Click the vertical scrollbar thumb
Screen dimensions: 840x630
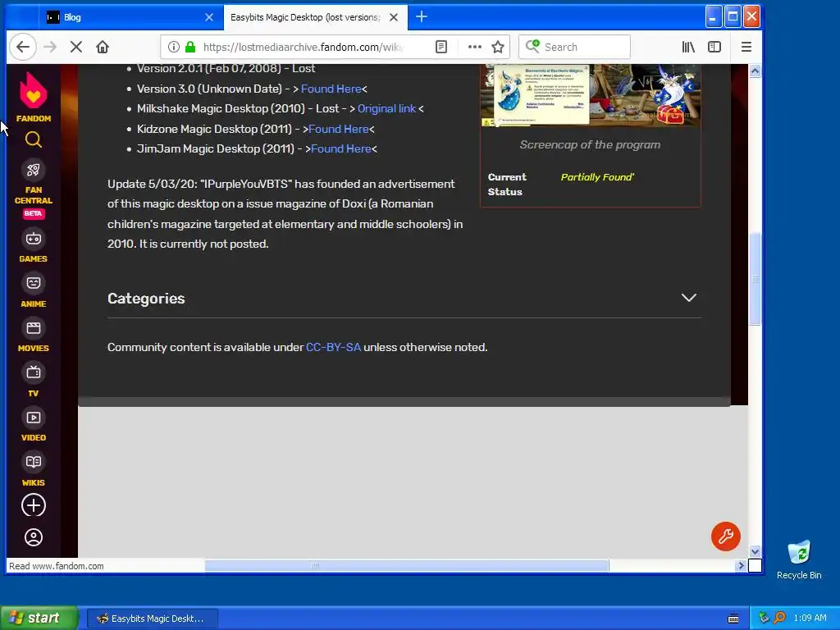pyautogui.click(x=755, y=279)
